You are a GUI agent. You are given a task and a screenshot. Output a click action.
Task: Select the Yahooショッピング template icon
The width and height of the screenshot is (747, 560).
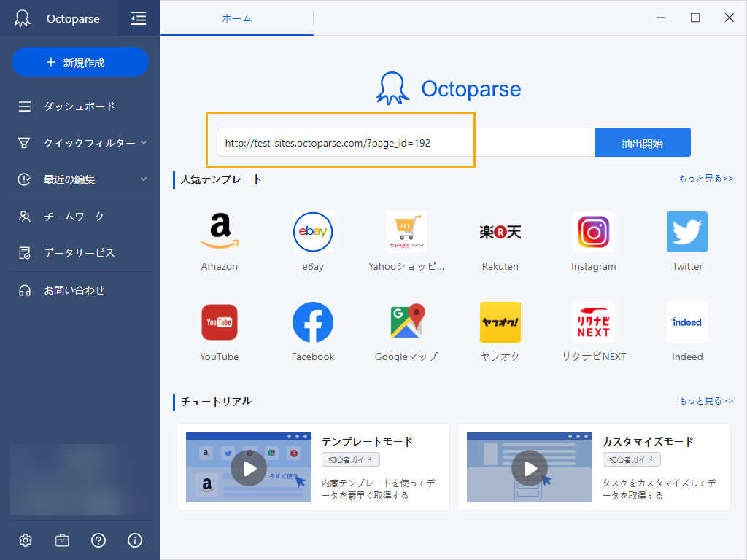pos(406,232)
